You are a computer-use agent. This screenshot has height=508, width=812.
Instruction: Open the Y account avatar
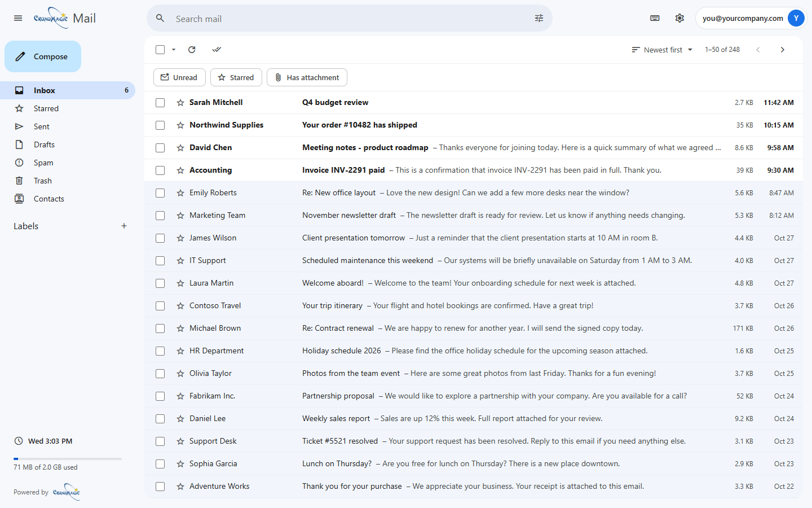(796, 18)
